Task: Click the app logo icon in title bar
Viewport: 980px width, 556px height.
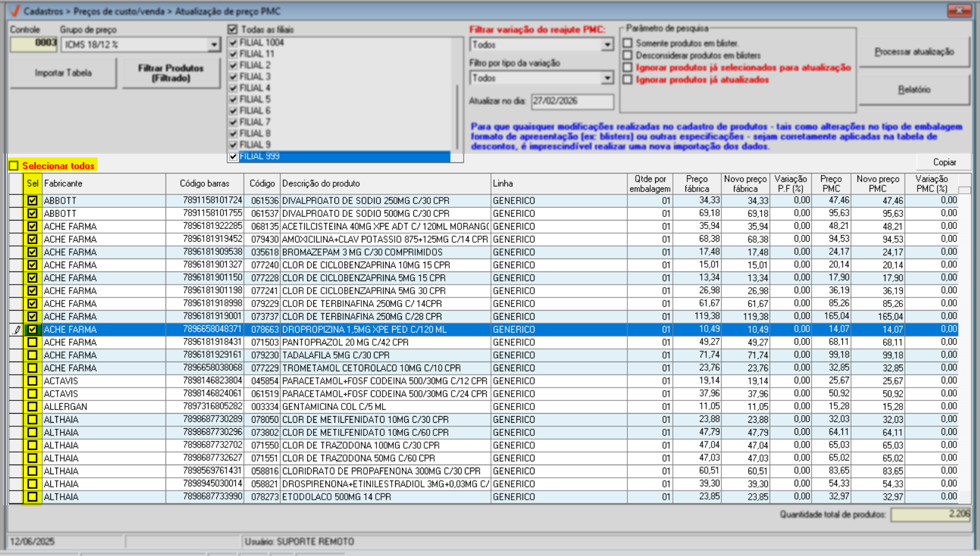Action: 15,11
